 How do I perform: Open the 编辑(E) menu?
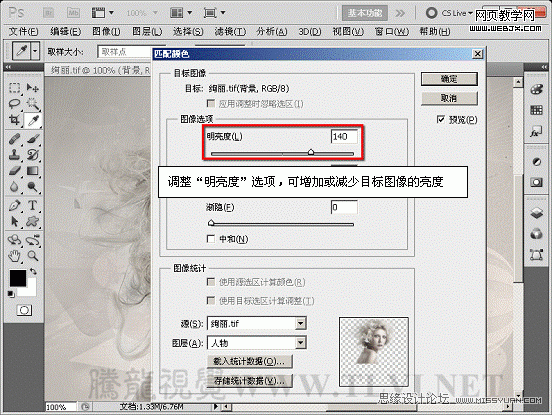tap(65, 32)
